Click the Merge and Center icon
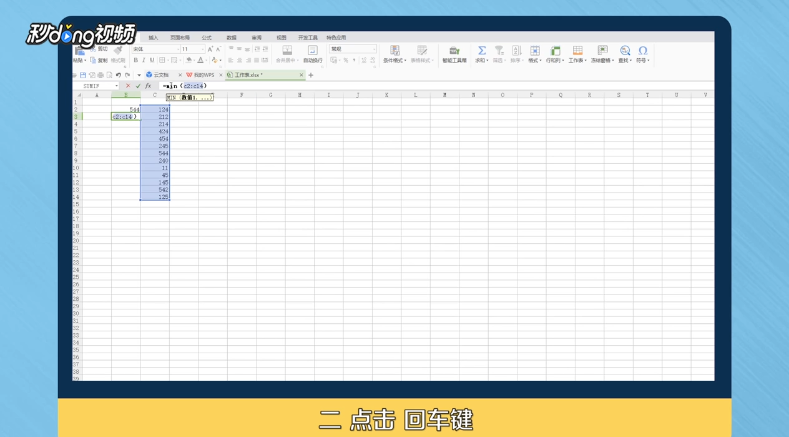 pos(287,50)
